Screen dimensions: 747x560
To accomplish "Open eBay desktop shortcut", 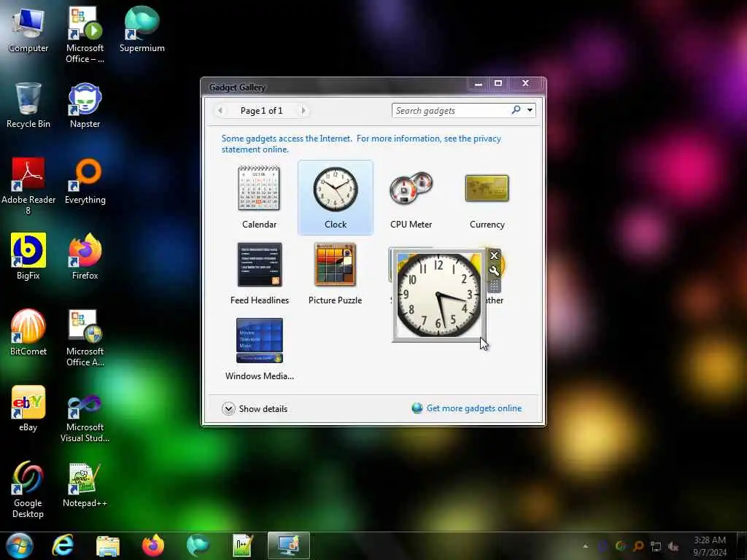I will point(28,408).
